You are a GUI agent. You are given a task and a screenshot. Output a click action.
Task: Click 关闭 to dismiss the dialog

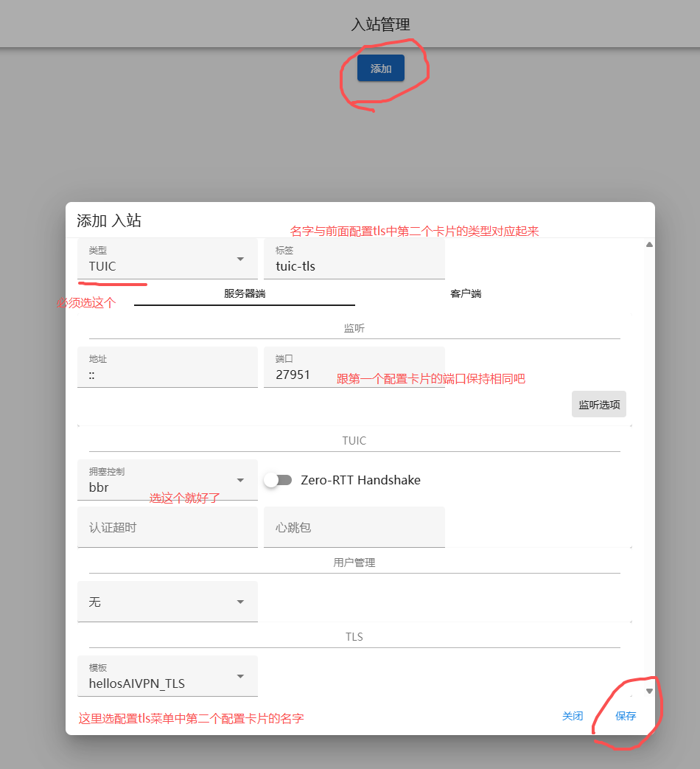click(573, 716)
